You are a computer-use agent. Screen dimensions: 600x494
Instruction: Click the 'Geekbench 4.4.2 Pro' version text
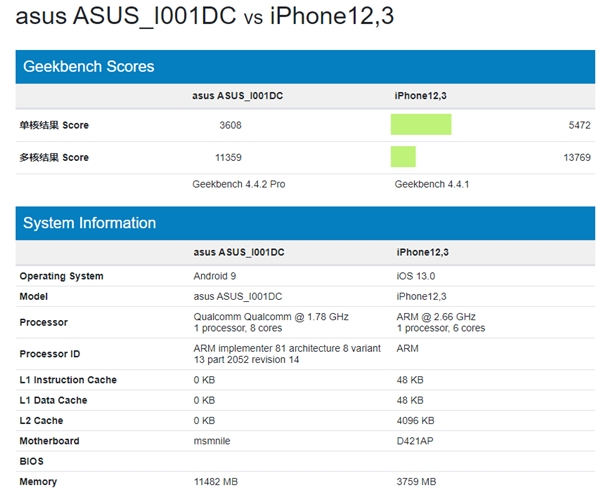tap(238, 184)
